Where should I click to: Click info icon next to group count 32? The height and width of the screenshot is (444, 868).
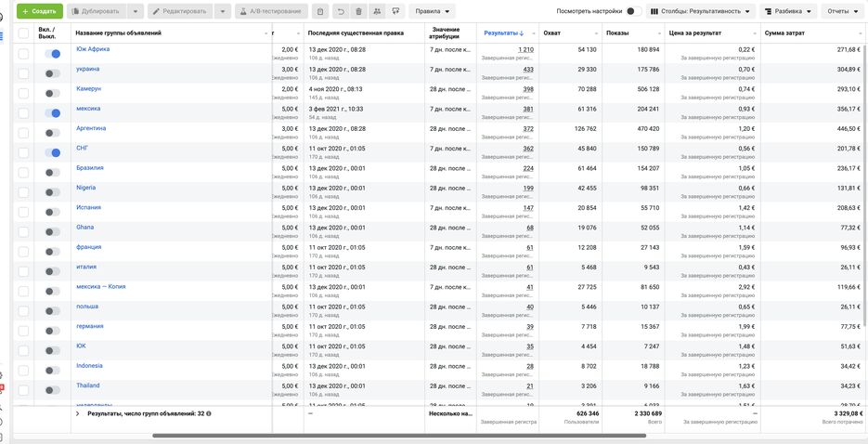[208, 413]
